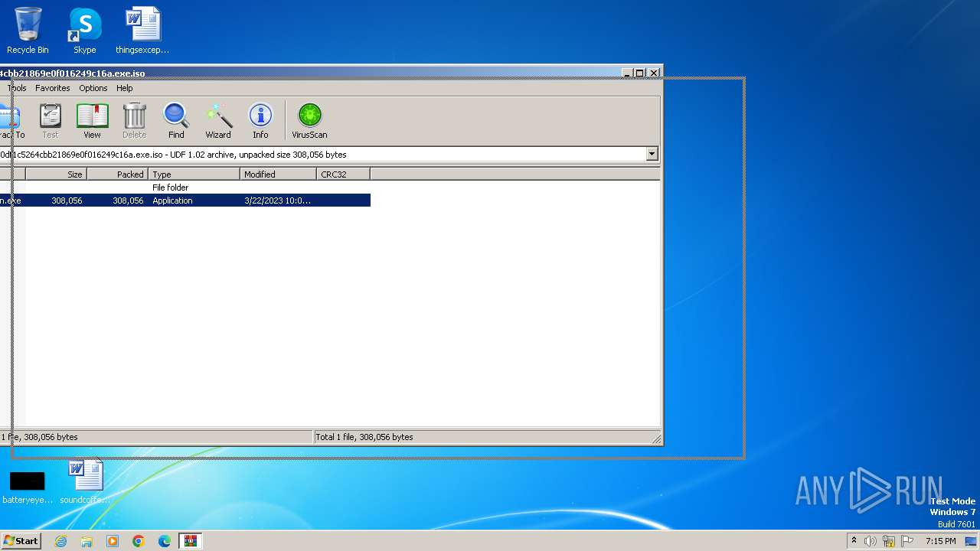Sort by the Modified column header
The width and height of the screenshot is (980, 551).
(x=278, y=174)
